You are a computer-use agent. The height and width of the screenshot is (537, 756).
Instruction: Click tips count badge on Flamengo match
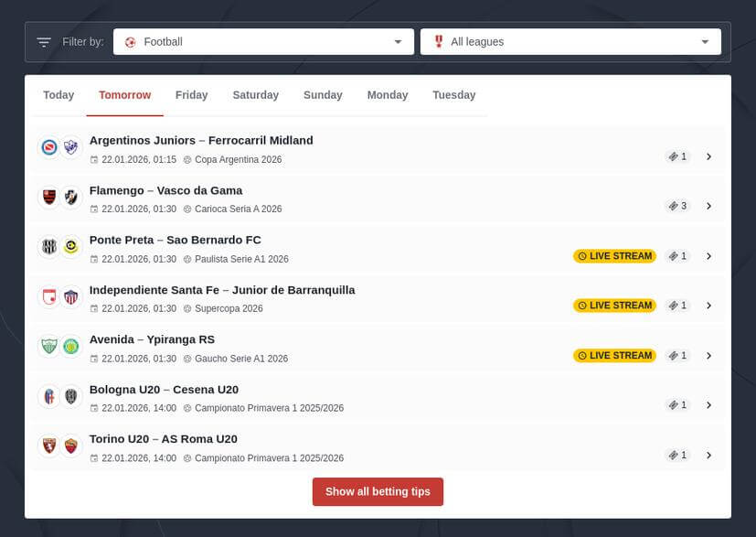677,206
